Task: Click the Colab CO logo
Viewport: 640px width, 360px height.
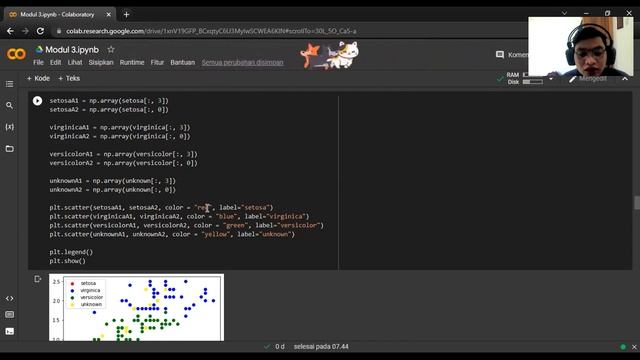Action: tap(16, 54)
